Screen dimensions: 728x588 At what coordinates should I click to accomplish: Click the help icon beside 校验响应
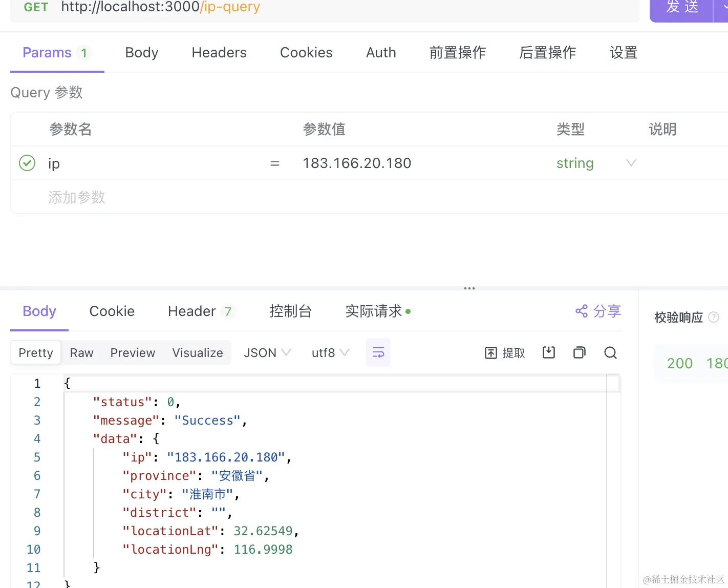(714, 318)
